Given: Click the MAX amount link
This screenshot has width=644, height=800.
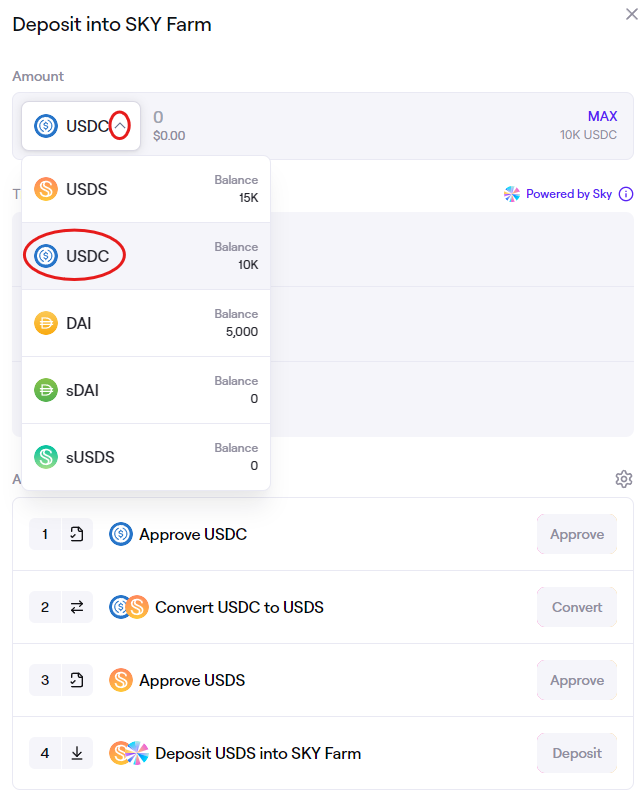Looking at the screenshot, I should coord(602,117).
